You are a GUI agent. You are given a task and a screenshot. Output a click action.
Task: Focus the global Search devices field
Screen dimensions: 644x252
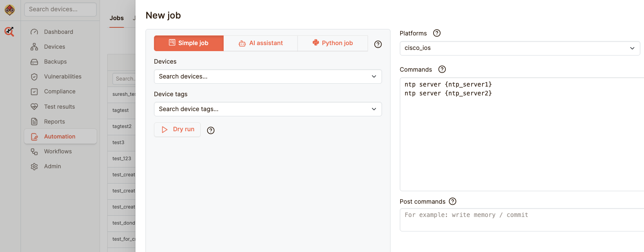tap(60, 9)
